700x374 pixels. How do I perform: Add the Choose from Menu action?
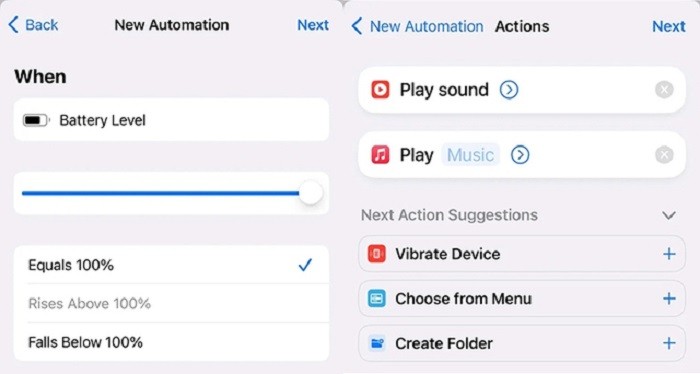669,299
